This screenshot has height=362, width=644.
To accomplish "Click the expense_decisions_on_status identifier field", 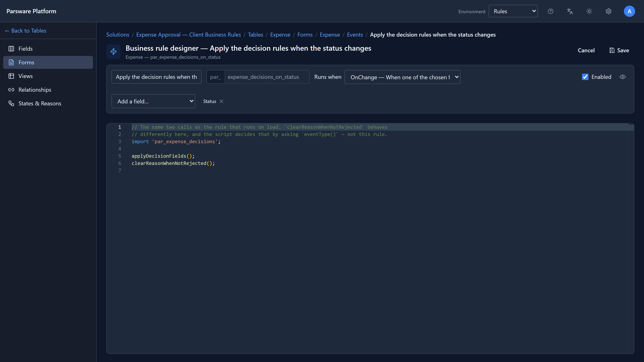I will pos(266,77).
